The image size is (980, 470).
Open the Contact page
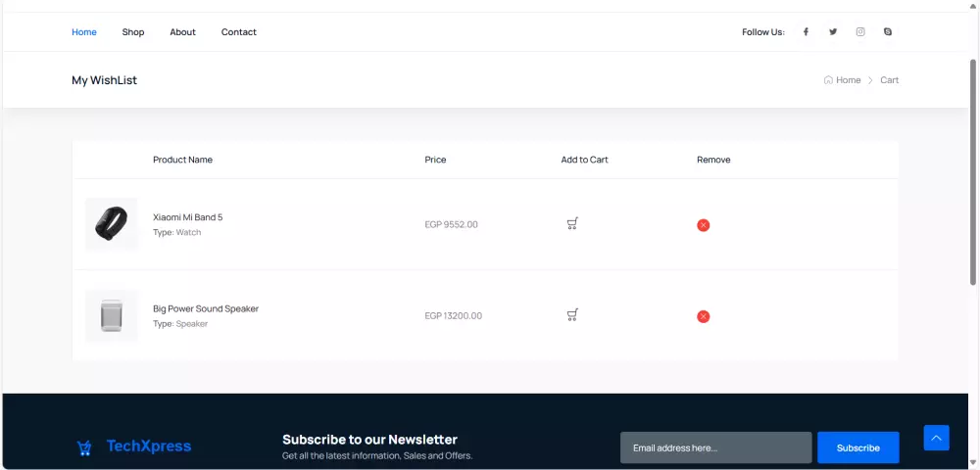coord(238,32)
